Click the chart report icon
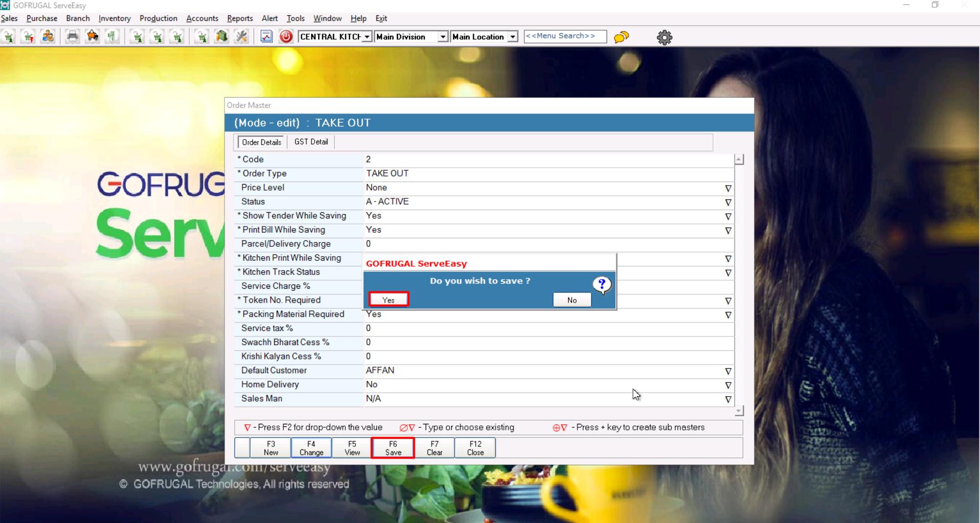Image resolution: width=980 pixels, height=523 pixels. (266, 37)
